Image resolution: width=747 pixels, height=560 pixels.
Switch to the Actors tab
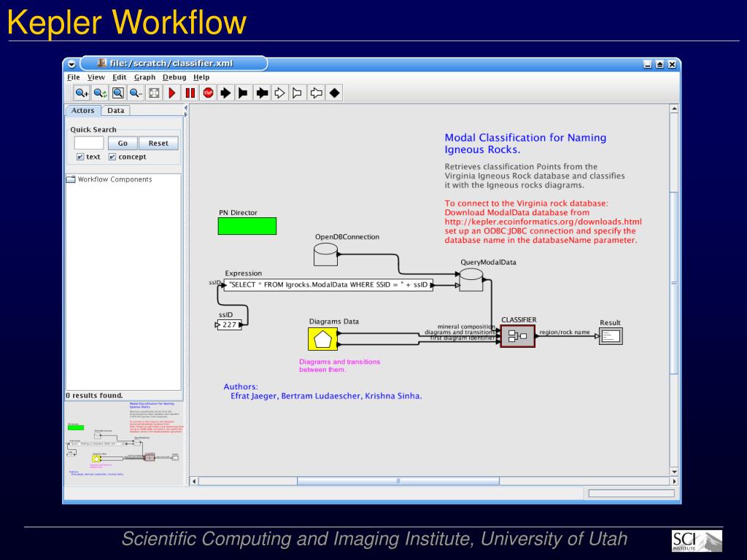(83, 111)
